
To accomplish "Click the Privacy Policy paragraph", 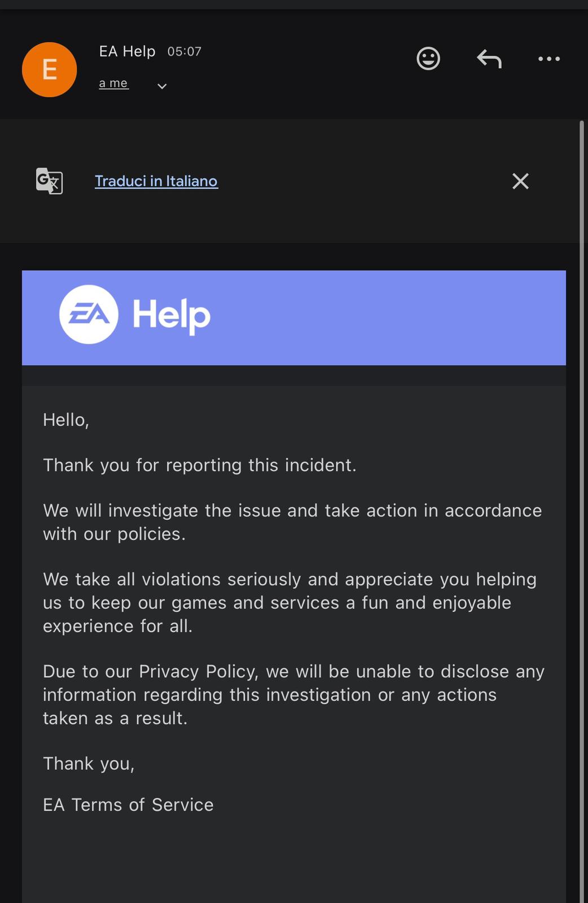I will [293, 695].
